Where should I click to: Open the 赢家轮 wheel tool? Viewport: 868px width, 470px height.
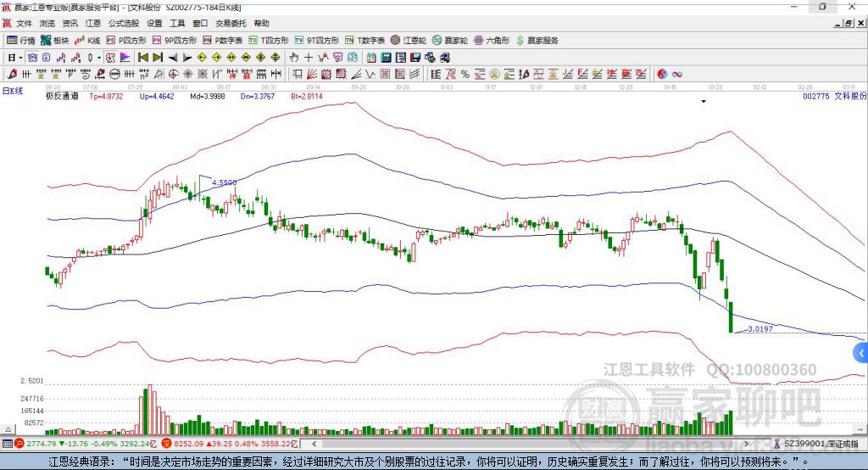(450, 41)
